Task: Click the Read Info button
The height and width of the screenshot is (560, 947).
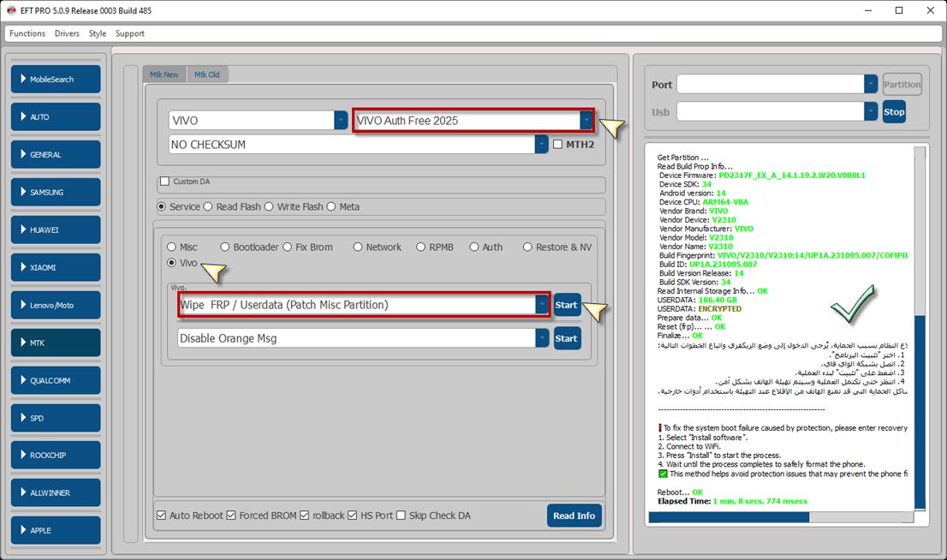Action: 574,515
